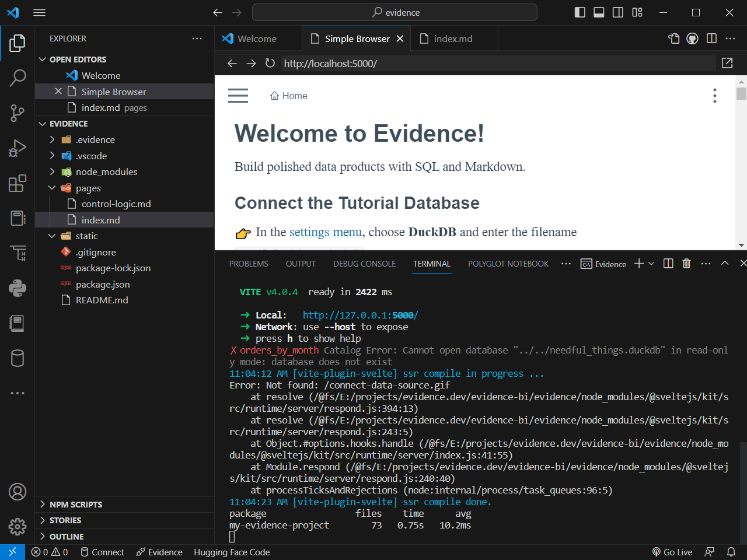The width and height of the screenshot is (747, 560).
Task: Open the Run and Debug view
Action: click(x=18, y=148)
